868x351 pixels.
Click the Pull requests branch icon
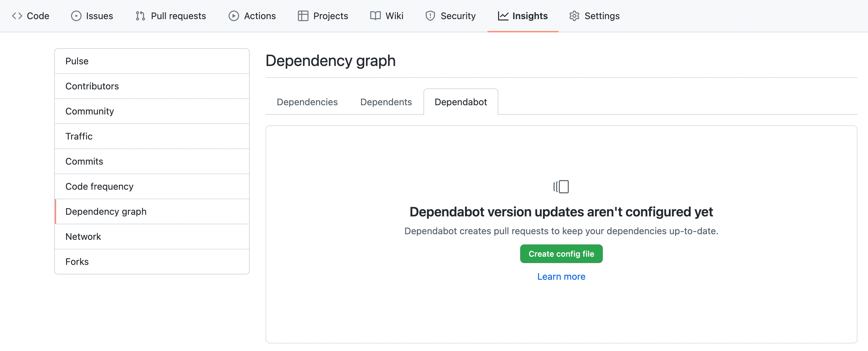pos(140,16)
